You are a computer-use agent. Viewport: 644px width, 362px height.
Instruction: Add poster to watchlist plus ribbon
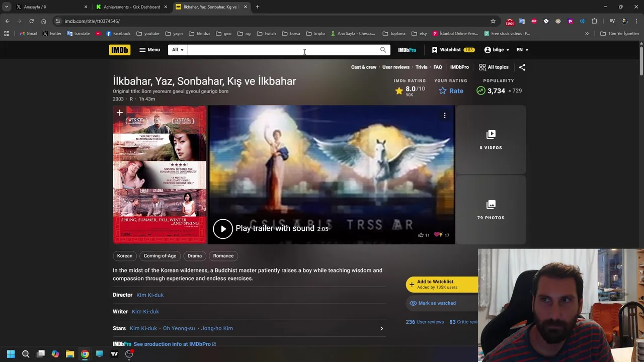tap(119, 113)
